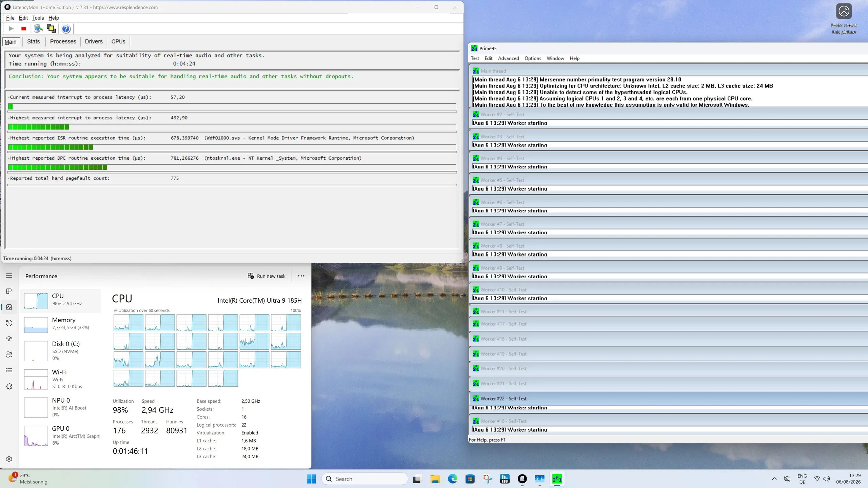Open LatencyMon help via blue question icon

tap(66, 29)
